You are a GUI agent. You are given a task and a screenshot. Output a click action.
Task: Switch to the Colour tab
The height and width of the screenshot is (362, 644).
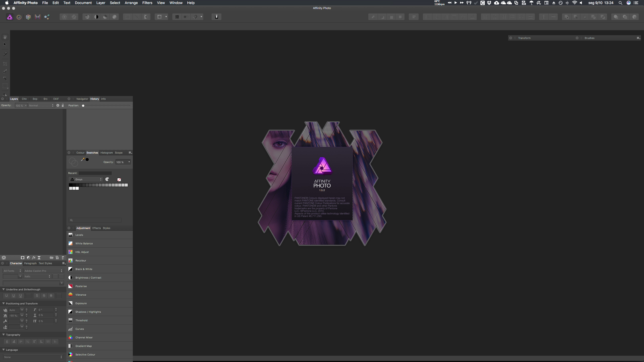coord(80,153)
